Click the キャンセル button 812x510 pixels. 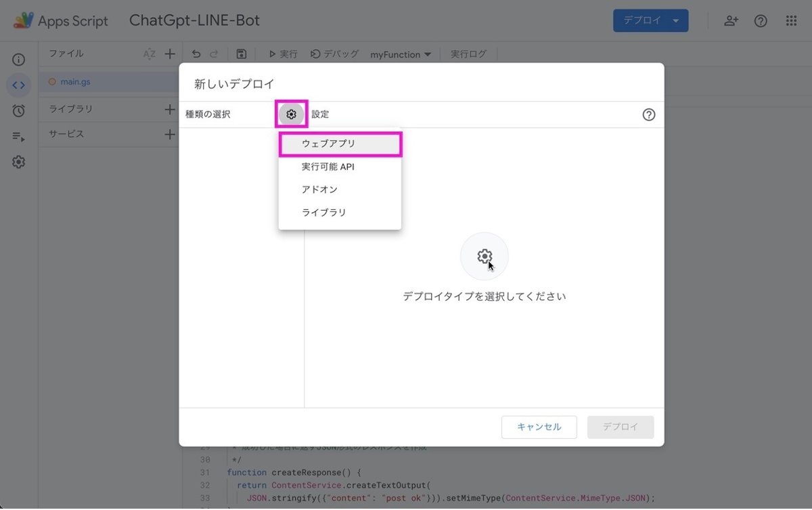click(539, 427)
